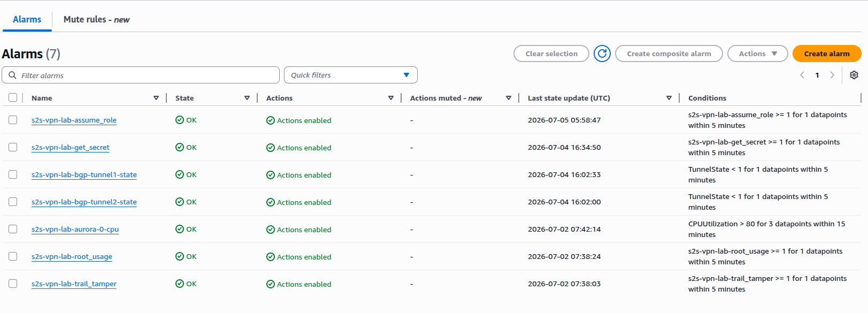This screenshot has height=313, width=868.
Task: Click Create composite alarm button
Action: pos(669,54)
